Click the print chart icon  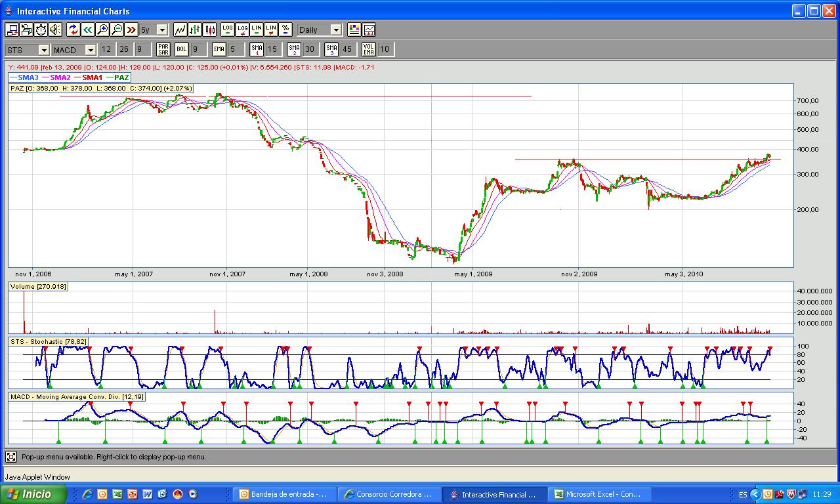26,30
